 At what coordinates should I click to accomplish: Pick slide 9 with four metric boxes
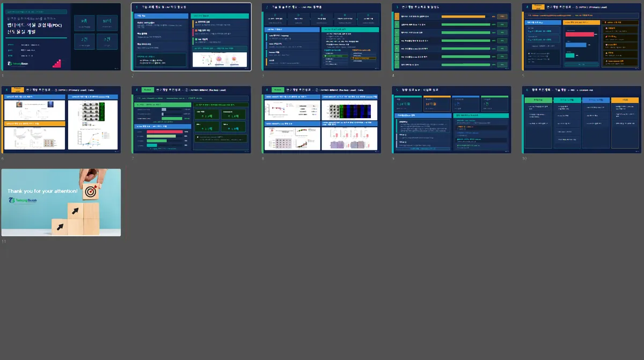(452, 119)
